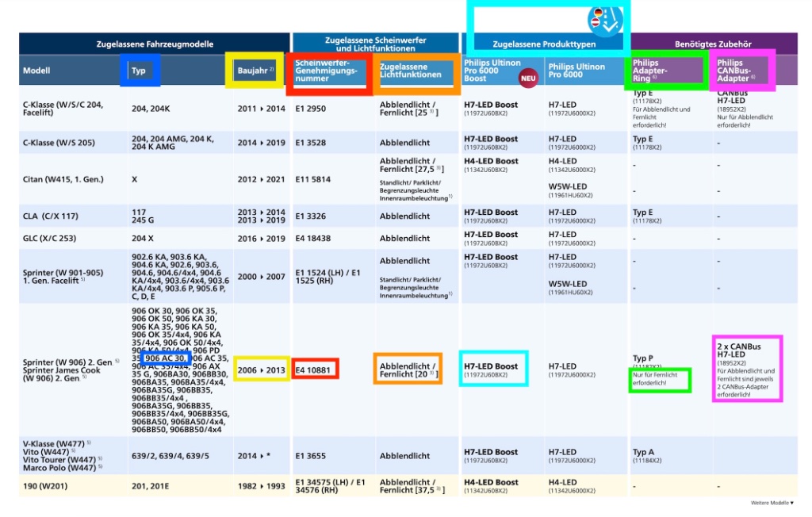Click the Philips Adapter-Ring column header
The image size is (812, 517).
click(x=668, y=71)
